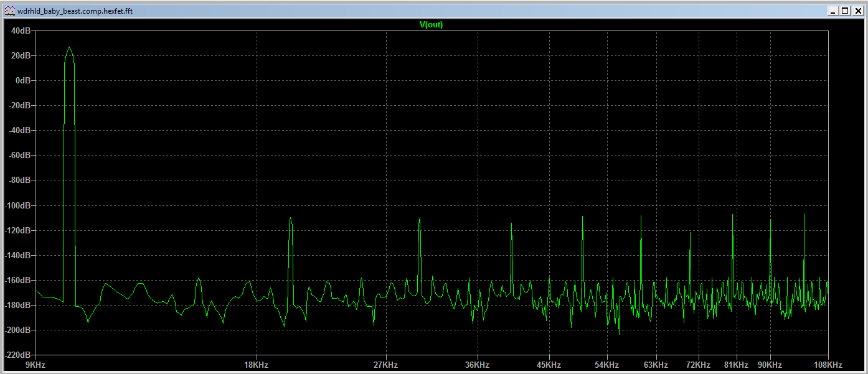Screen dimensions: 868x374
Task: Click the 9KHz frequency axis label
Action: (x=35, y=365)
